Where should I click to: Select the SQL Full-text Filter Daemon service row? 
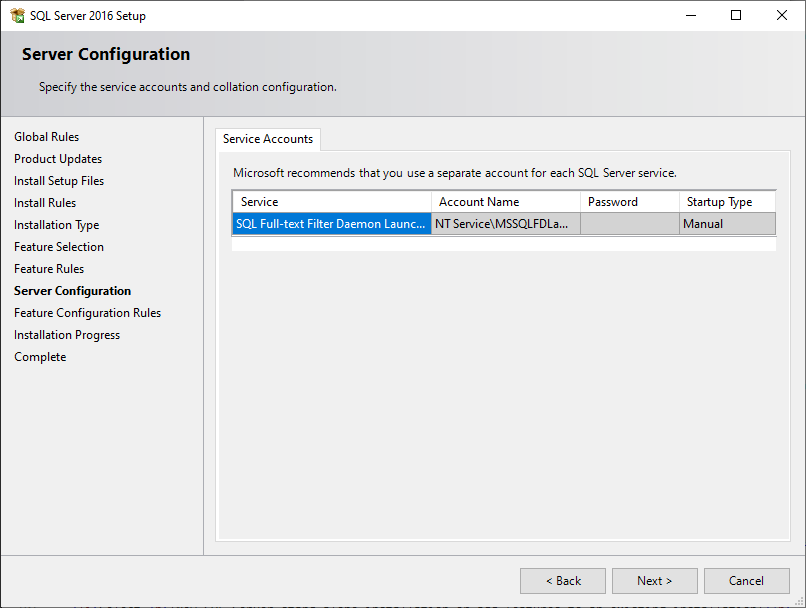[x=330, y=223]
